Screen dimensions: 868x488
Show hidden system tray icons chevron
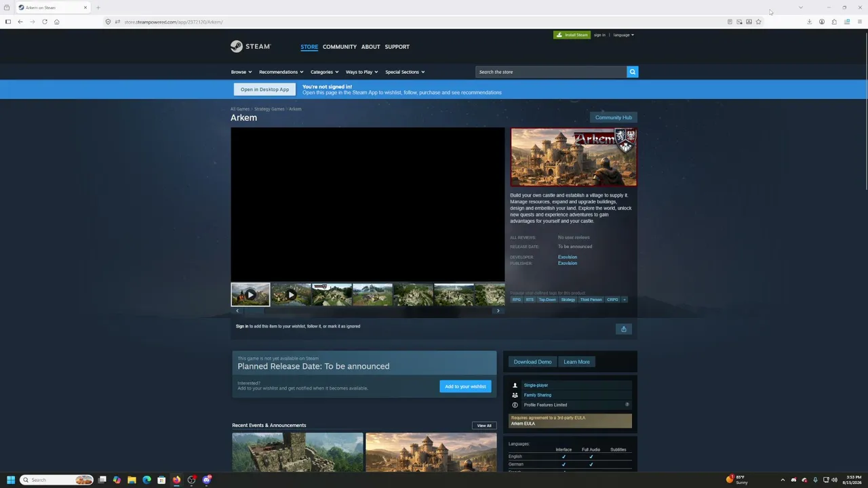(783, 480)
